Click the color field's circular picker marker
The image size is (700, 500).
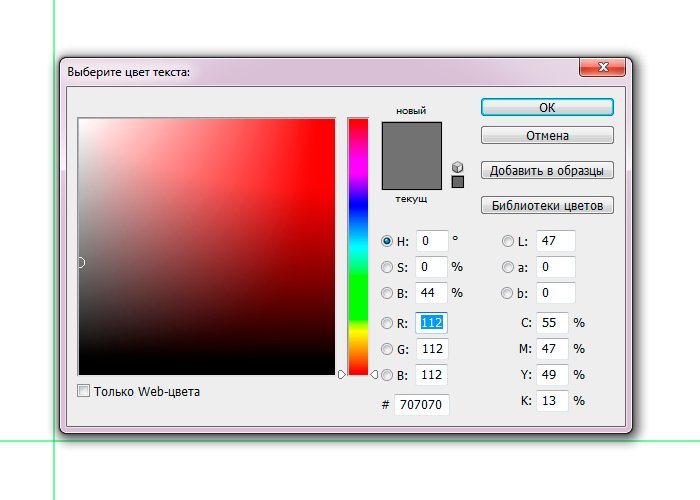80,262
